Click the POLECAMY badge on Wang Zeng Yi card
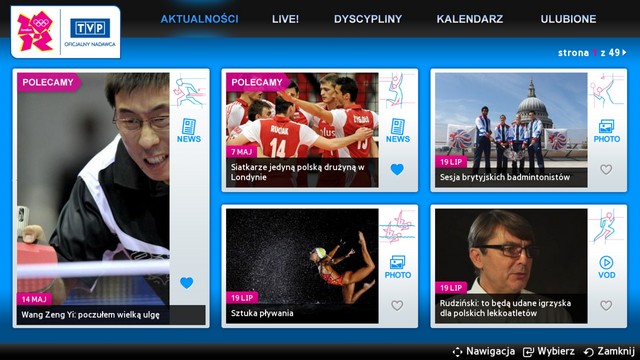Viewport: 640px width, 360px height. (48, 82)
